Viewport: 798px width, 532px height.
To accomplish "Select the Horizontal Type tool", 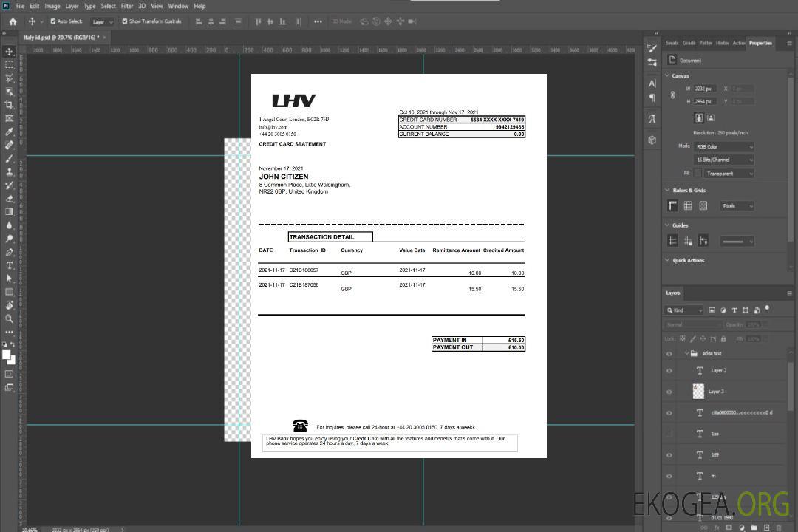I will [9, 265].
